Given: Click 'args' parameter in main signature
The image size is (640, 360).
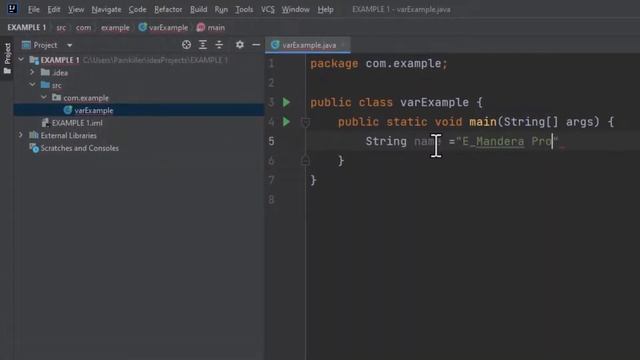Looking at the screenshot, I should click(579, 122).
